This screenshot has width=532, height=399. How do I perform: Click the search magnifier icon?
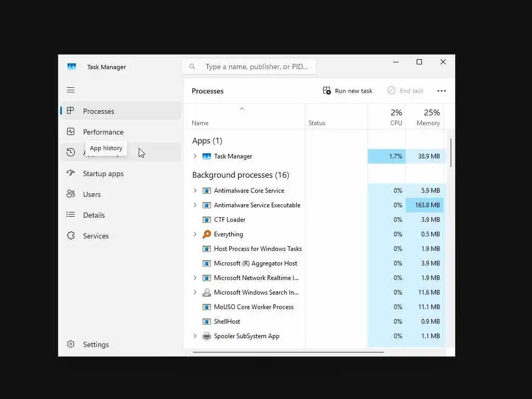pos(192,66)
